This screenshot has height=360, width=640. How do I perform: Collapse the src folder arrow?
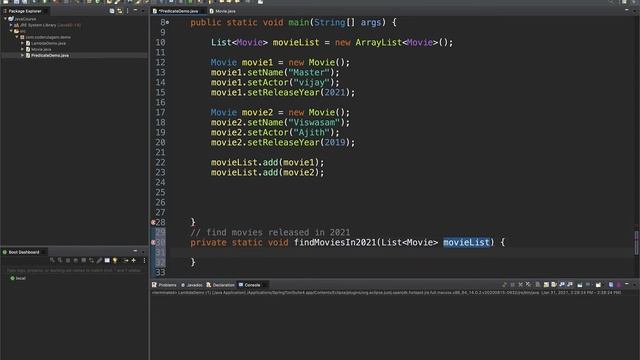pos(11,31)
